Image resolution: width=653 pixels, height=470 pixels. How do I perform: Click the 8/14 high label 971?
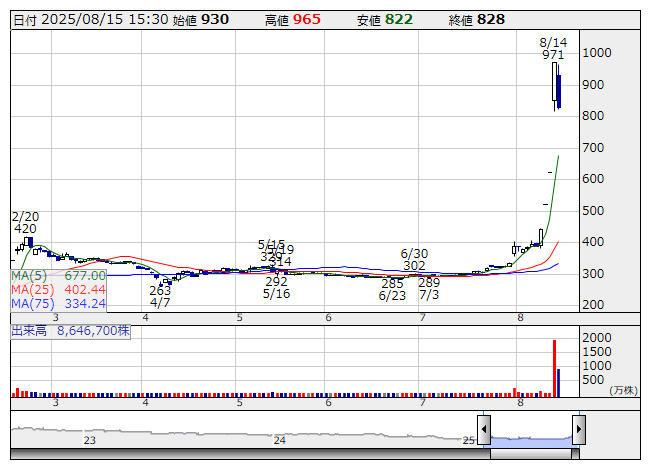(553, 55)
